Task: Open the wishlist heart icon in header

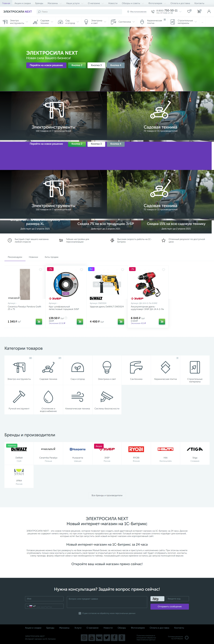Action: coord(189,11)
